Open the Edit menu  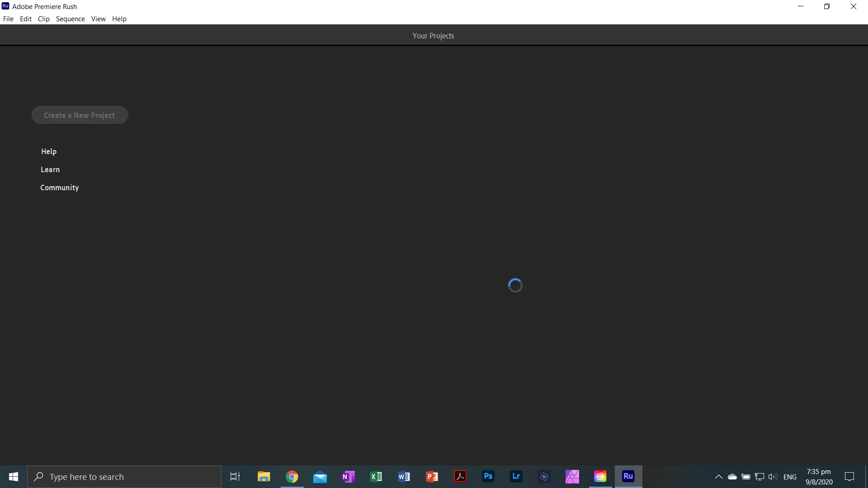(x=26, y=19)
